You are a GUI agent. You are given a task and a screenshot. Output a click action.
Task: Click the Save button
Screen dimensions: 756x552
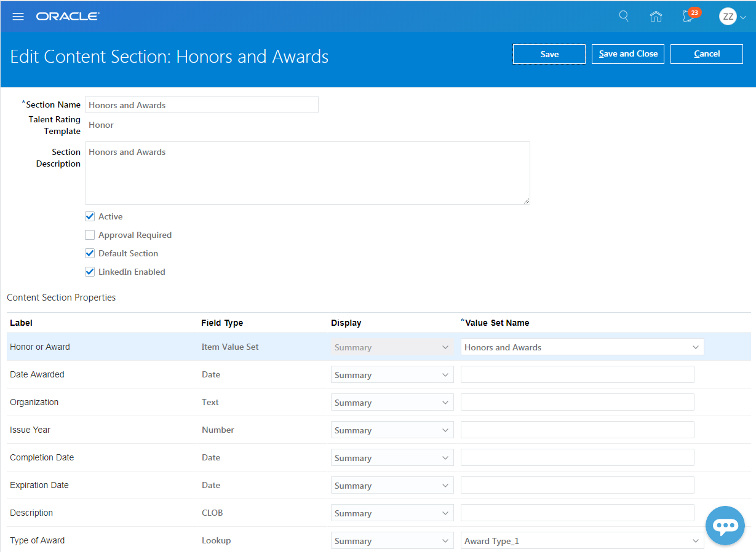coord(549,54)
